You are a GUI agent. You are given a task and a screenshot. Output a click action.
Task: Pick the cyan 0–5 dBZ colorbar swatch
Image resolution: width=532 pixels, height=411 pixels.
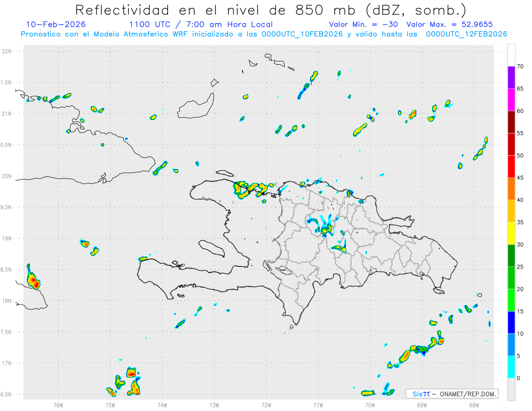coord(511,367)
